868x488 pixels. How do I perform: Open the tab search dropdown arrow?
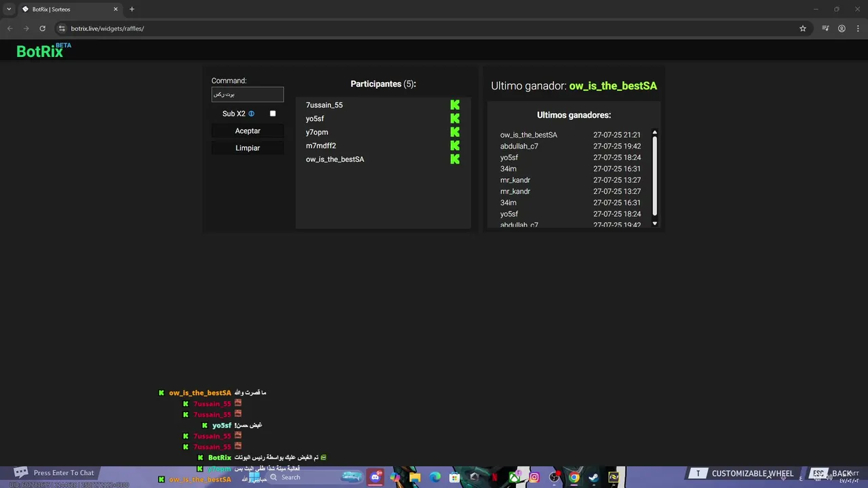coord(9,9)
